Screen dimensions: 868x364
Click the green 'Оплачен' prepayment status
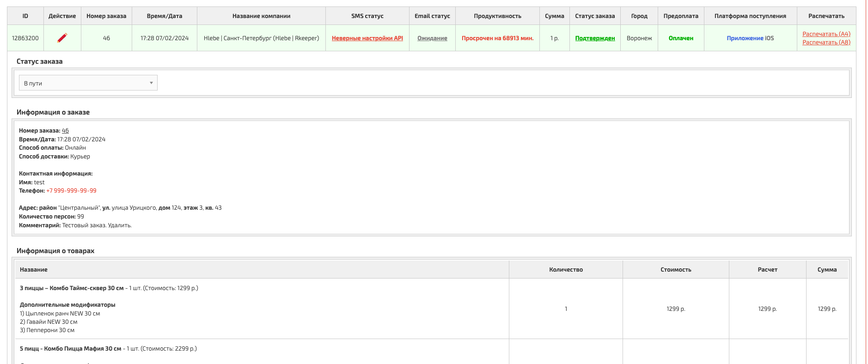(681, 38)
